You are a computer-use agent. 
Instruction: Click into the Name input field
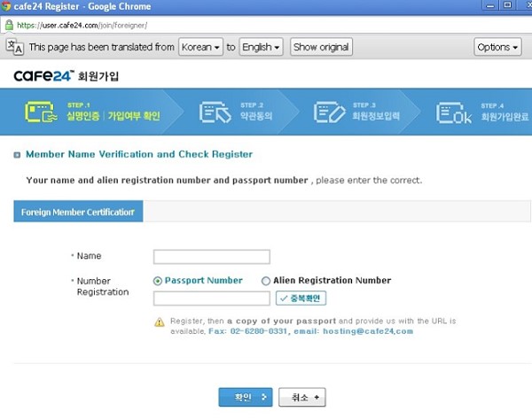212,257
